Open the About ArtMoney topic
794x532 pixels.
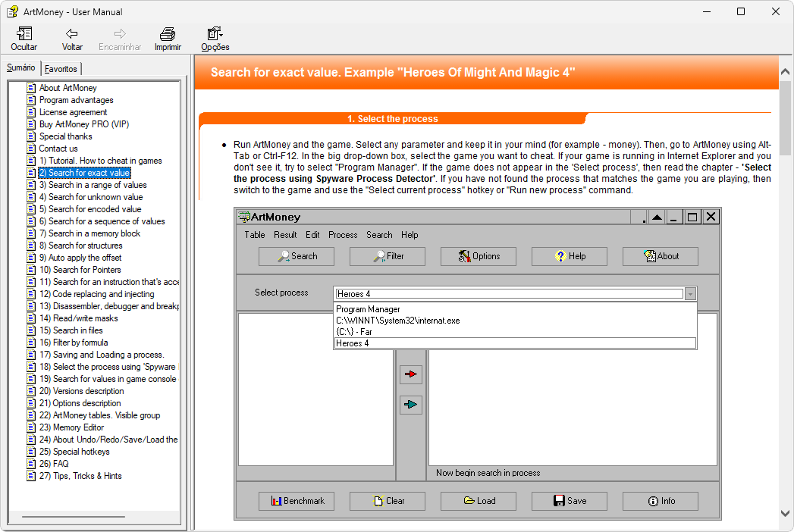point(67,88)
